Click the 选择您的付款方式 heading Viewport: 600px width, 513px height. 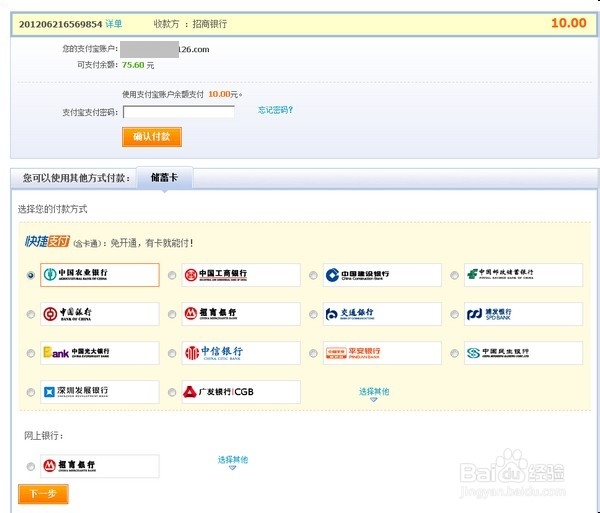(52, 209)
